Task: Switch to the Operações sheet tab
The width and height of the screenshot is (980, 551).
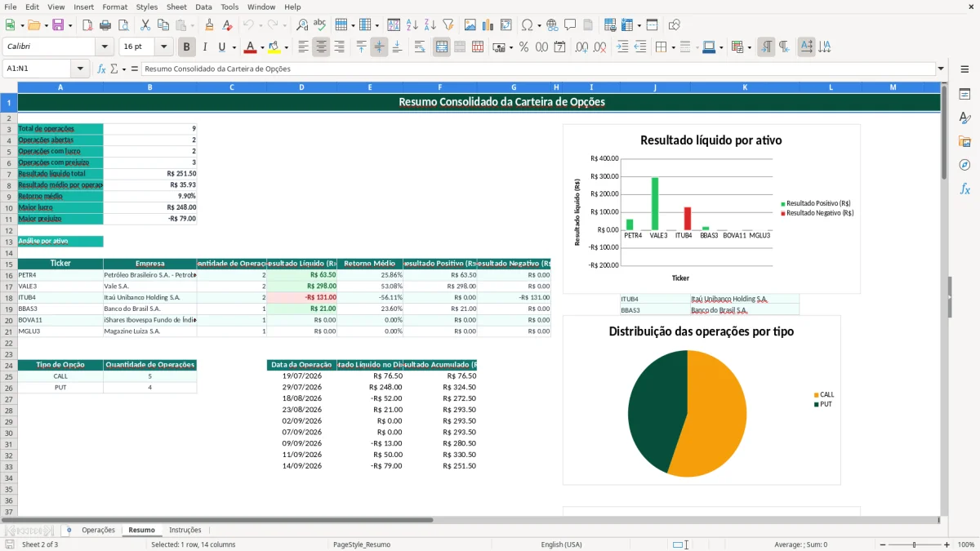Action: (98, 530)
